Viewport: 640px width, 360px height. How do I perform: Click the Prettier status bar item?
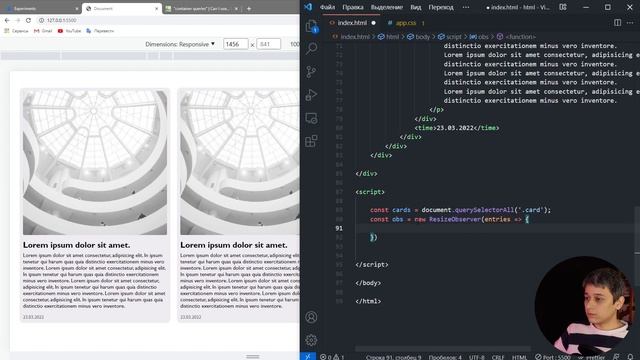point(591,357)
